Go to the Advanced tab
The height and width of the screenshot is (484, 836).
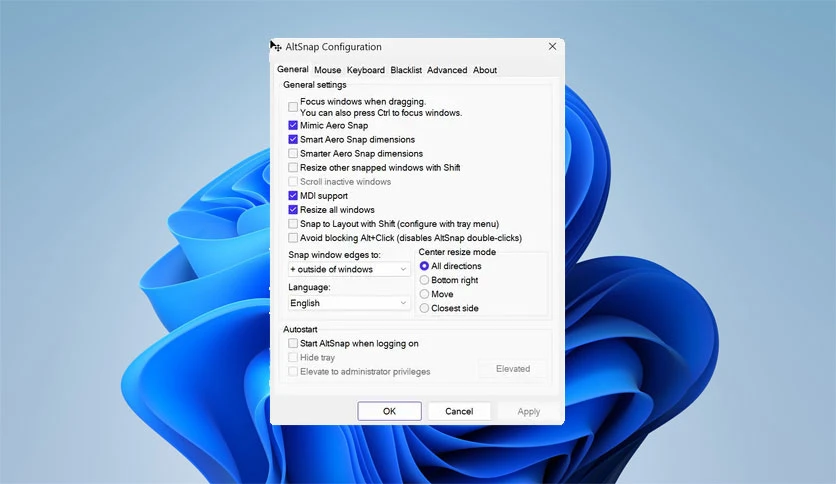point(447,70)
